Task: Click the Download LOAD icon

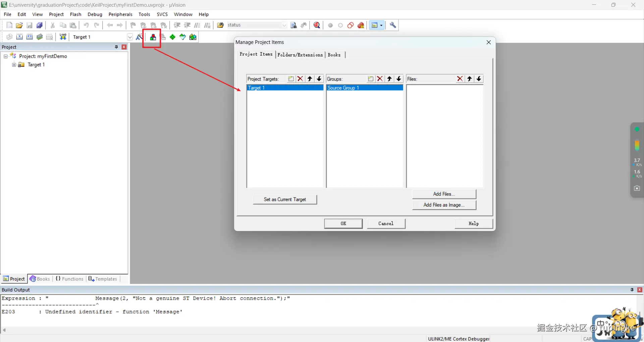Action: (63, 37)
